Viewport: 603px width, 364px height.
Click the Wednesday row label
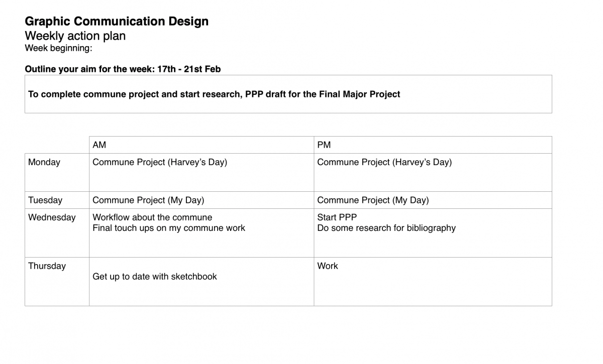(52, 217)
